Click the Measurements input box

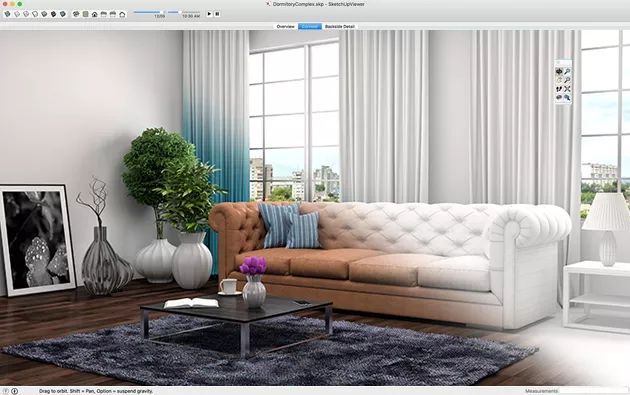click(x=593, y=391)
